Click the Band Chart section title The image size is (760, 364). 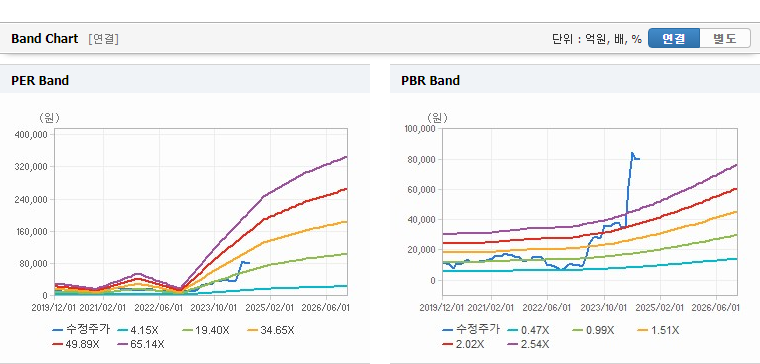[45, 39]
